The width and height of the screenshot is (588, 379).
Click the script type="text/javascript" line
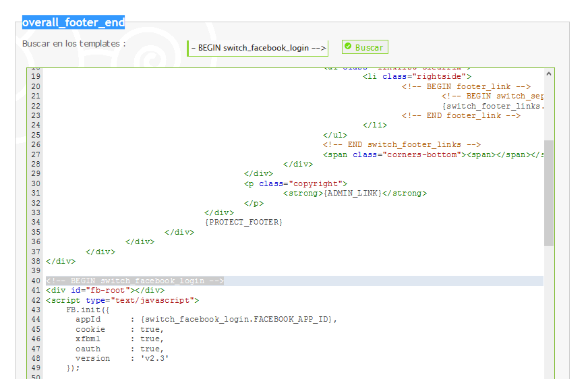[x=122, y=300]
